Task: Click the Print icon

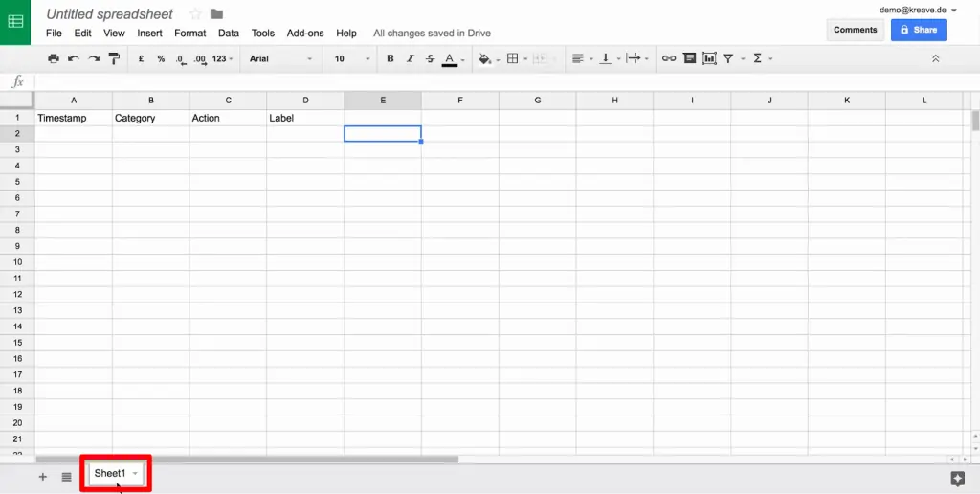Action: click(x=54, y=58)
